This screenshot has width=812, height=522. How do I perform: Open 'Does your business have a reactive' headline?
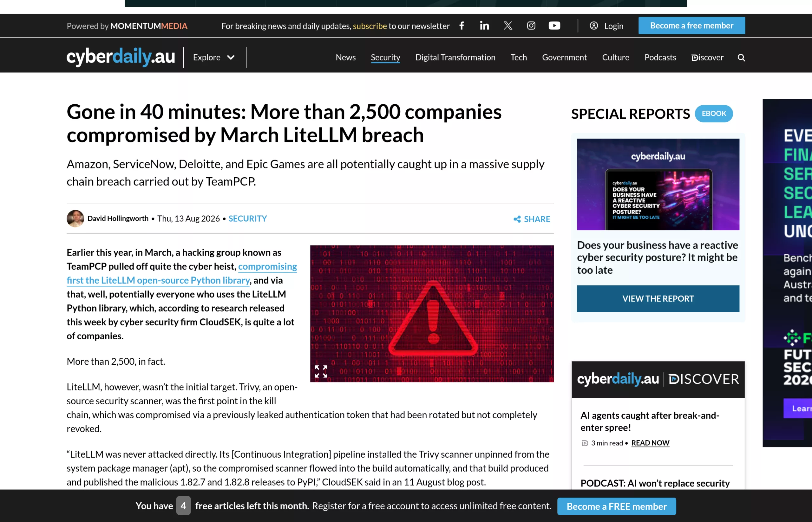pos(657,258)
